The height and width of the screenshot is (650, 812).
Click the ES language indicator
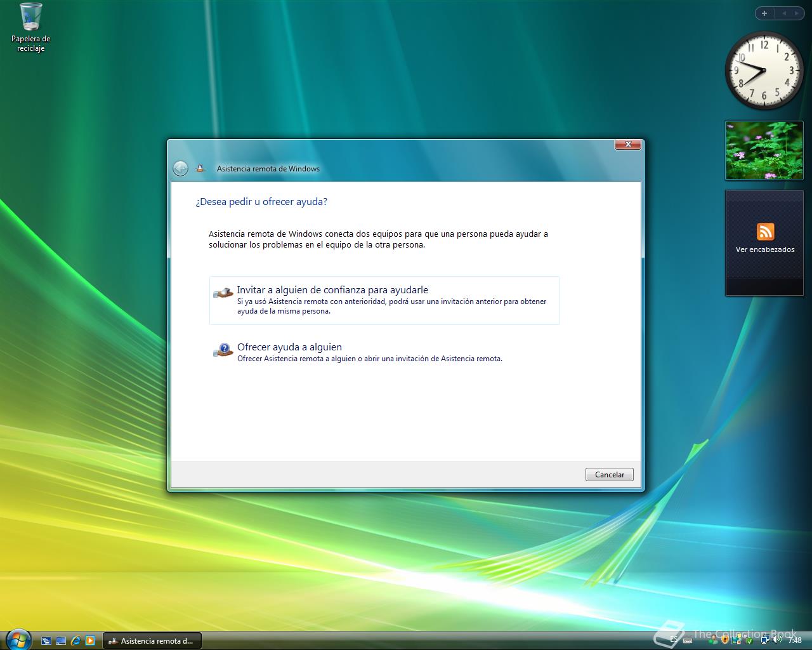click(x=674, y=640)
